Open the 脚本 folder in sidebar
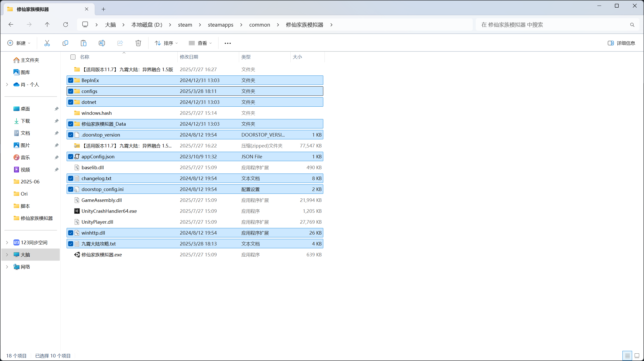Screen dimensions: 644x361 (x=22, y=206)
